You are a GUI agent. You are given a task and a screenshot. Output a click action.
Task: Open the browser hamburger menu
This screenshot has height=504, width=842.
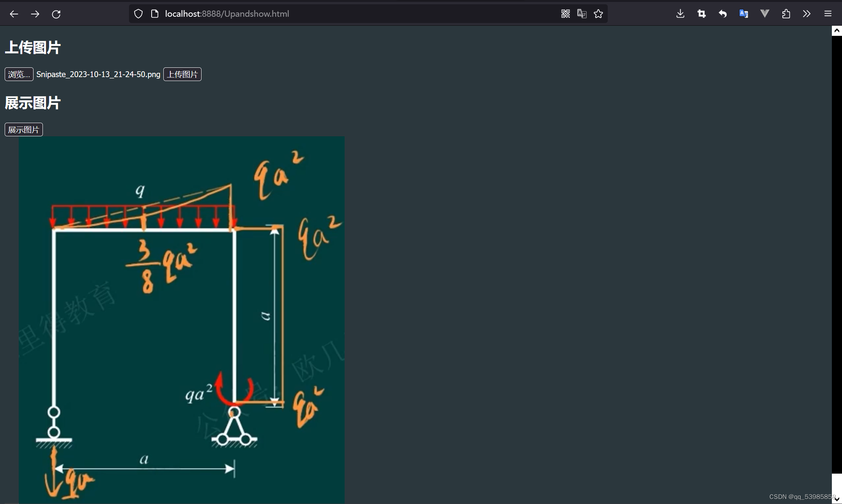[x=828, y=14]
